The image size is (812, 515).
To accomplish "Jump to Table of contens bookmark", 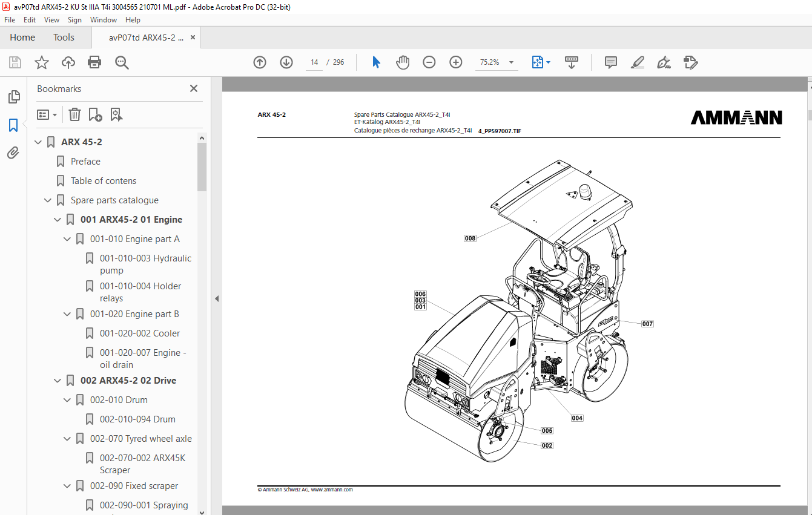I will pos(104,181).
